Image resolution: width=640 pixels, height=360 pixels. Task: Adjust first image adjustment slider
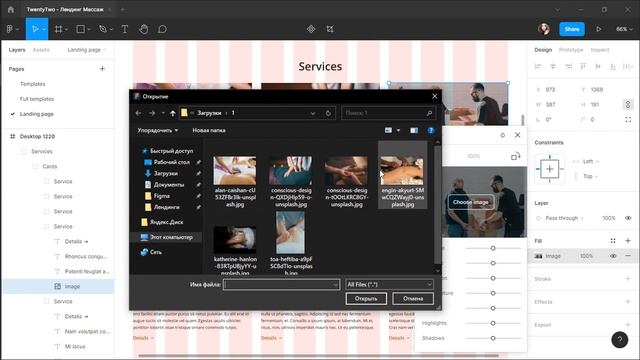[493, 248]
